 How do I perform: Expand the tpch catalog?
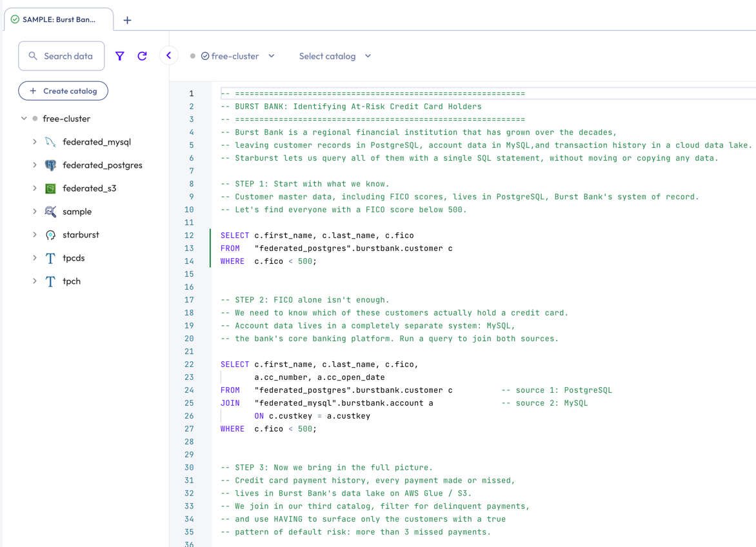click(35, 281)
